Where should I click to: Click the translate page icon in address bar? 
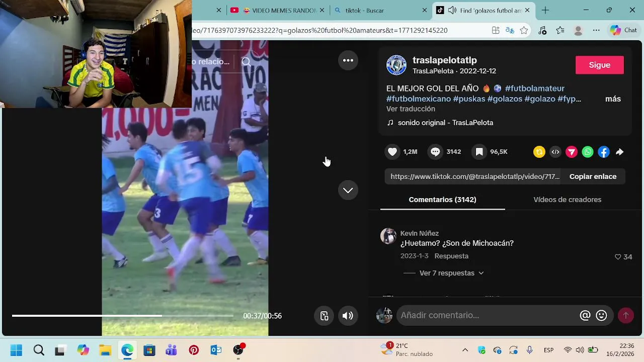(510, 30)
